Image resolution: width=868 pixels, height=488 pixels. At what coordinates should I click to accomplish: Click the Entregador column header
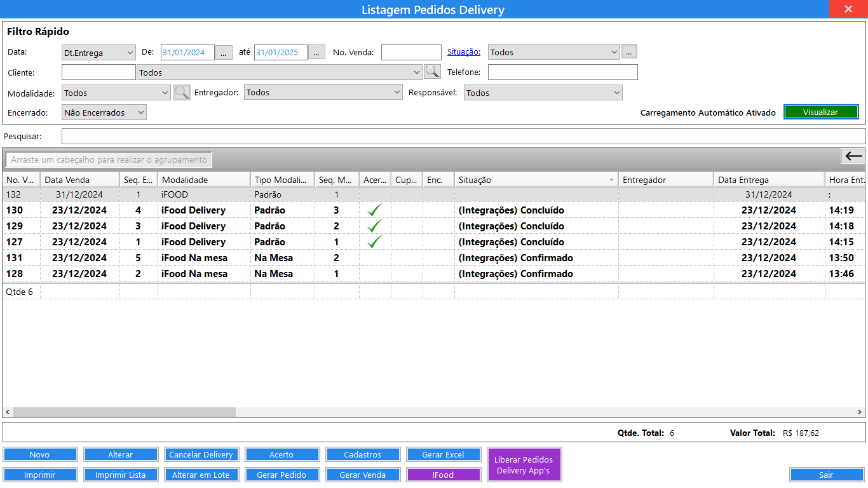[x=666, y=180]
